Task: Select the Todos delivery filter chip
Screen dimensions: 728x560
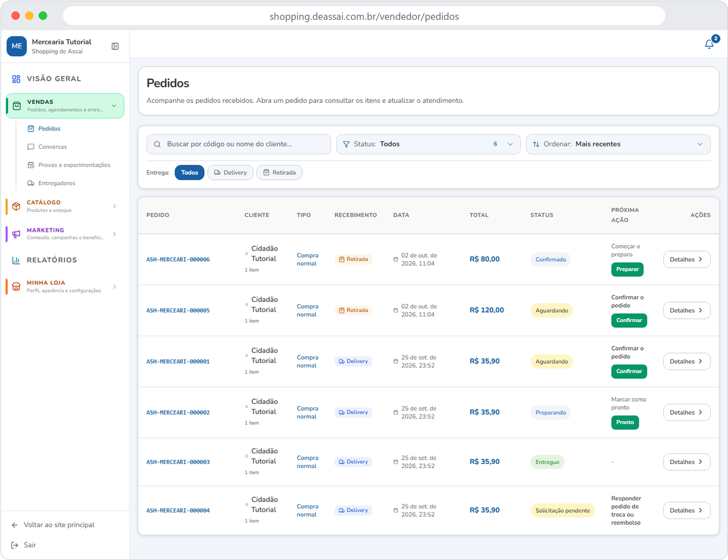Action: click(189, 173)
